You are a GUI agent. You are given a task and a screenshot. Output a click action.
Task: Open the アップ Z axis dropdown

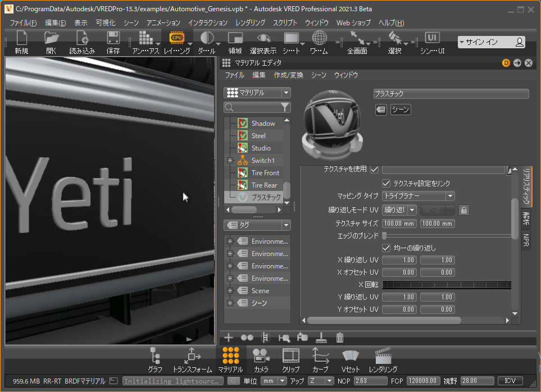pos(321,381)
